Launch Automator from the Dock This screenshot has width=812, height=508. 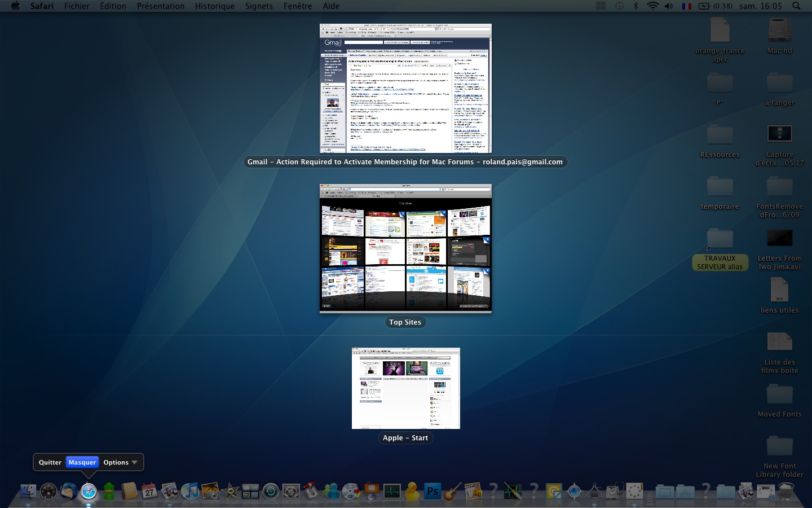(311, 492)
